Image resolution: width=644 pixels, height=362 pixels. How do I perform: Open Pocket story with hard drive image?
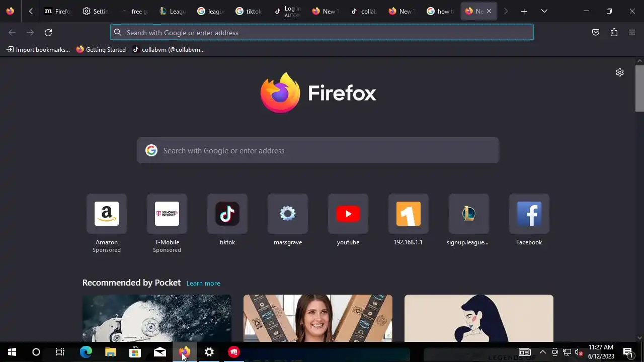coord(157,318)
